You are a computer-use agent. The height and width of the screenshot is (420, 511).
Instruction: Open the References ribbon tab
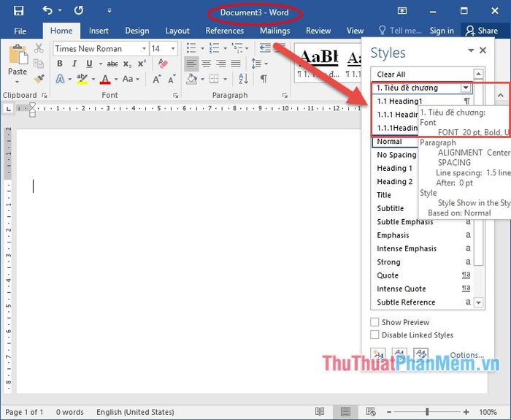(x=225, y=31)
